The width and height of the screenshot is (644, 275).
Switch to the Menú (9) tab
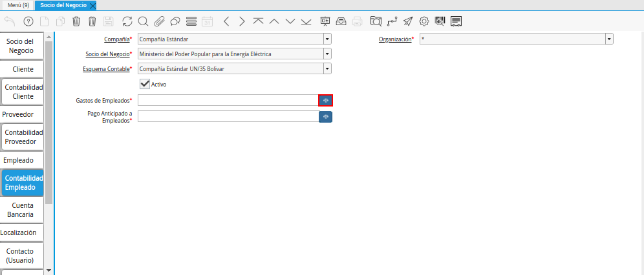coord(18,5)
